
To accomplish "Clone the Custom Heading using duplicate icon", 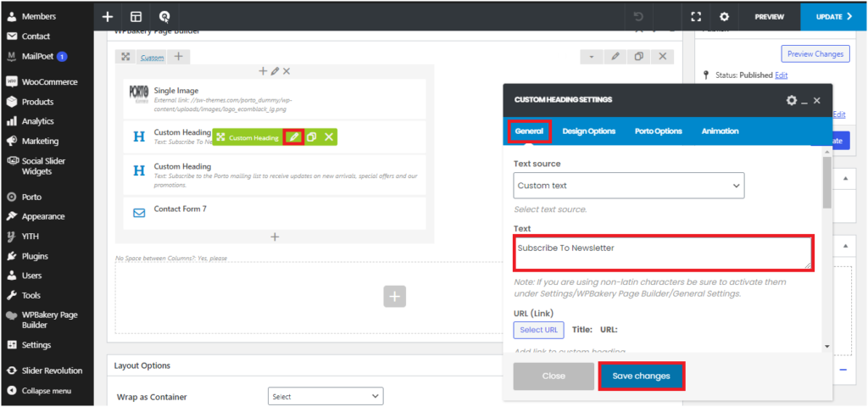I will point(311,137).
